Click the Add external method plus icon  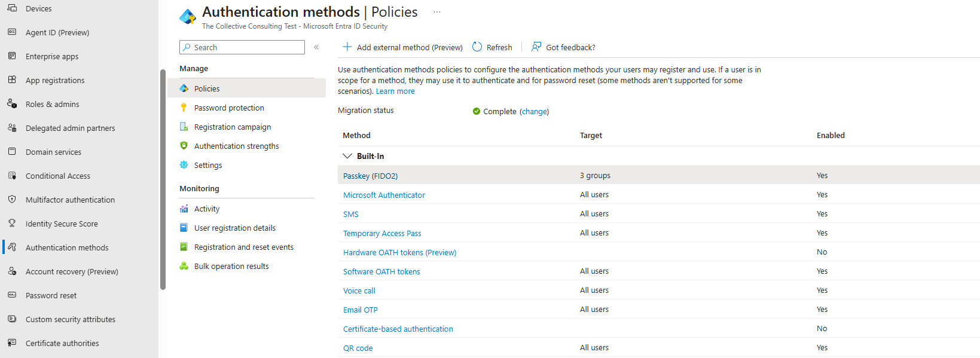(x=347, y=47)
